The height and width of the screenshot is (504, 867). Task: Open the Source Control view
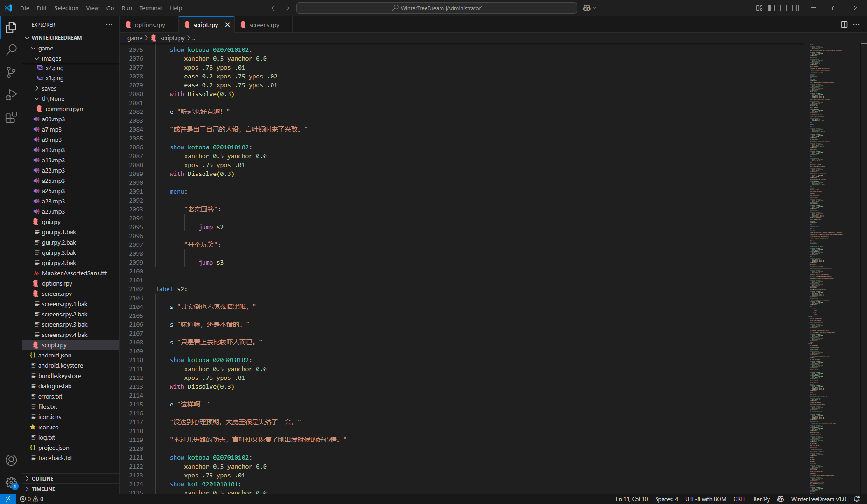pos(11,72)
